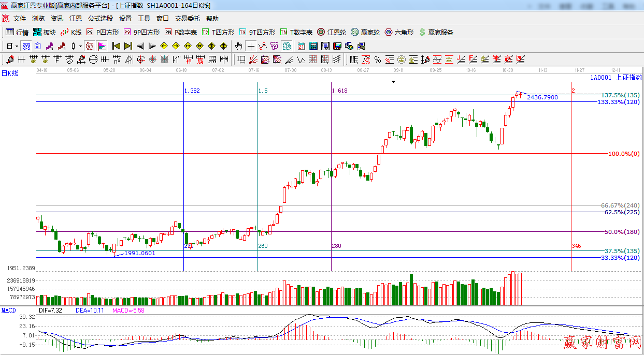Launch the 江恩轮 Gann wheel tool
The image size is (644, 355).
[x=332, y=32]
